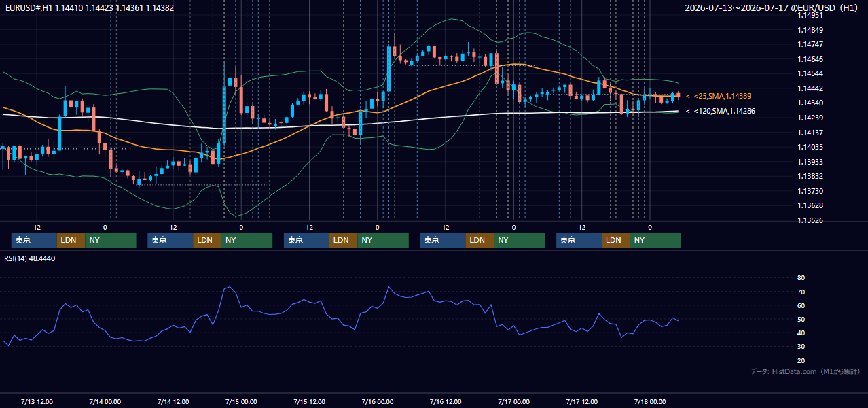
Task: Click RSI scale value 70
Action: [x=801, y=292]
